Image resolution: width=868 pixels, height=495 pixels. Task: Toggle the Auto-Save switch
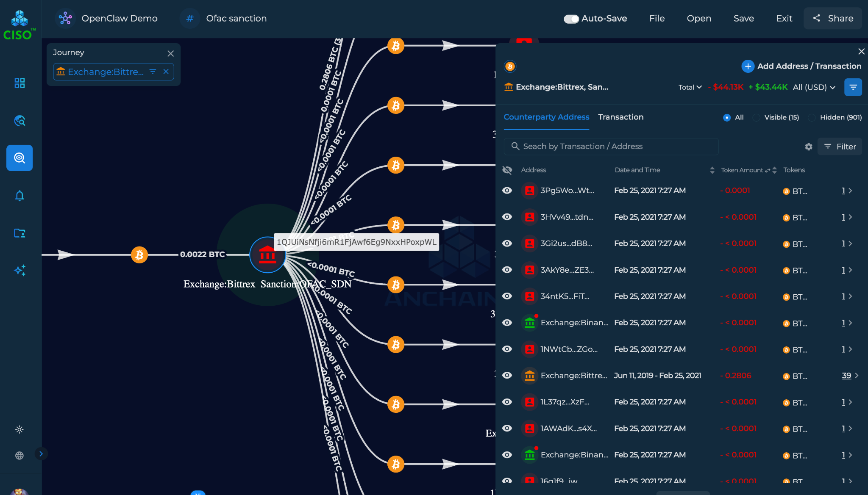[571, 19]
